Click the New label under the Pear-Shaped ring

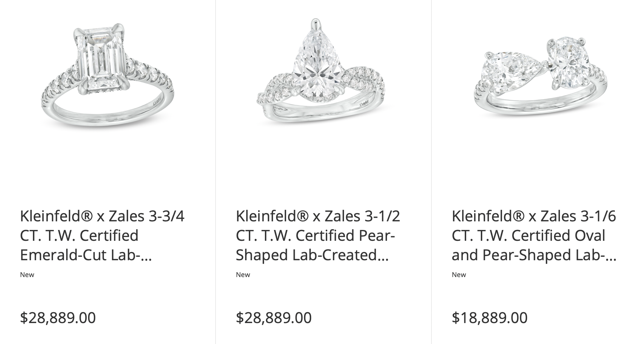[243, 275]
